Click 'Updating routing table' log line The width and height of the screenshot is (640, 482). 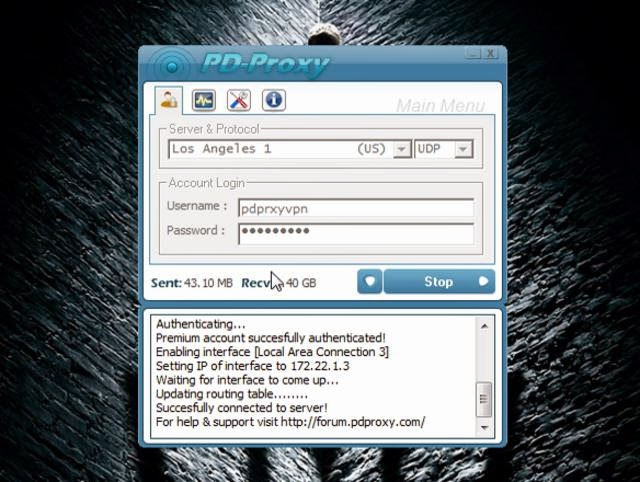tap(232, 394)
